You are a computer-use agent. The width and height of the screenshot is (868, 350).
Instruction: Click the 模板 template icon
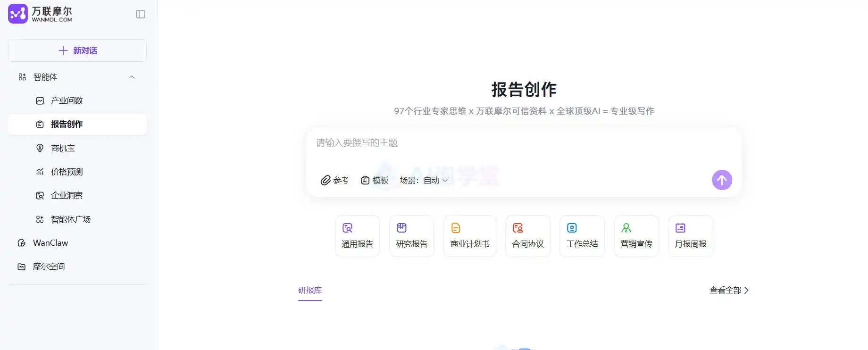365,180
